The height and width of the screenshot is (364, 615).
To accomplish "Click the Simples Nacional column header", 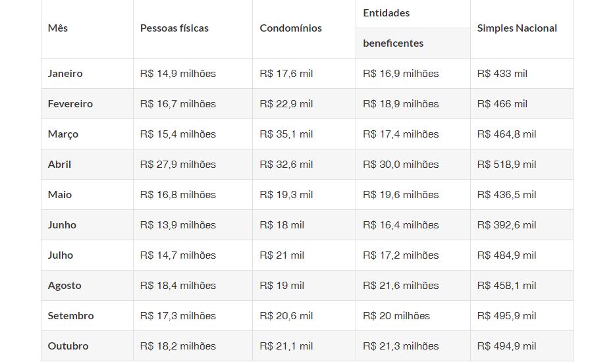I will tap(517, 28).
